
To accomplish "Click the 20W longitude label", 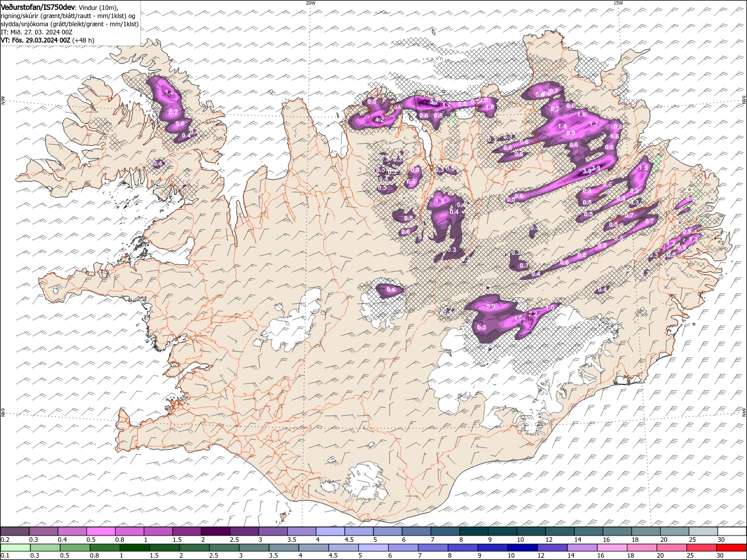I will coord(310,3).
